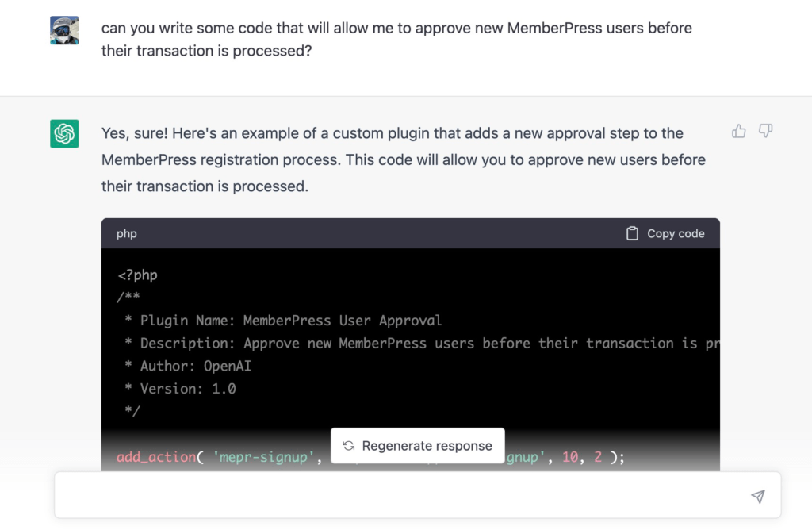Click the assistant's reply paragraph starting 'Yes, sure!'

(x=403, y=159)
